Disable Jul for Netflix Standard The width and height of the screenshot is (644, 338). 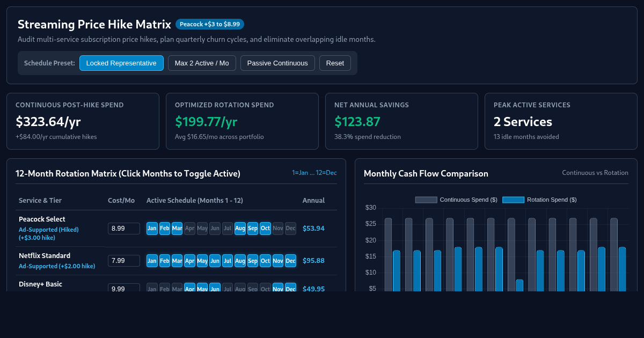point(228,261)
